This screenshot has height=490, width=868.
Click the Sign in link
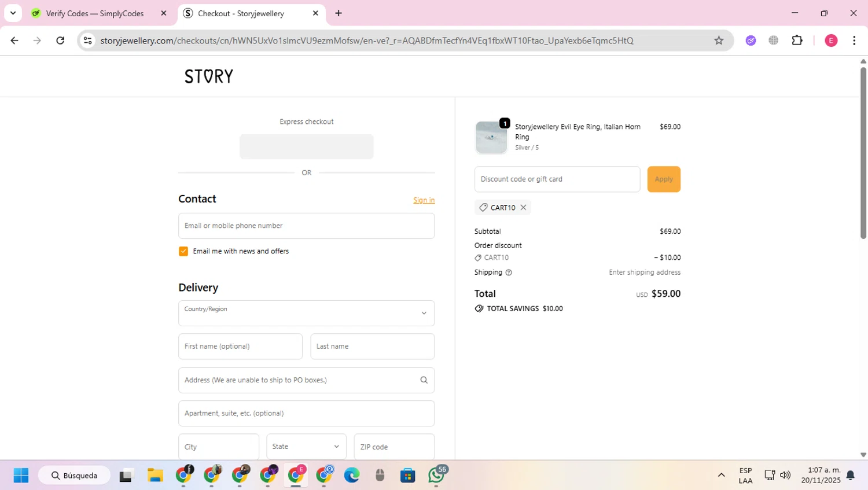[x=424, y=200]
